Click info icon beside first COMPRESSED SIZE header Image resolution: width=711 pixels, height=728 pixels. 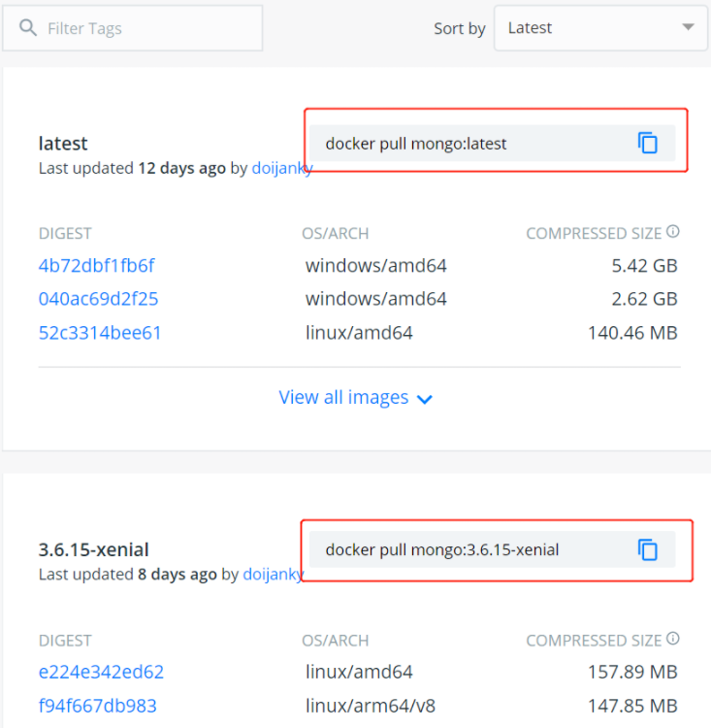pyautogui.click(x=673, y=231)
